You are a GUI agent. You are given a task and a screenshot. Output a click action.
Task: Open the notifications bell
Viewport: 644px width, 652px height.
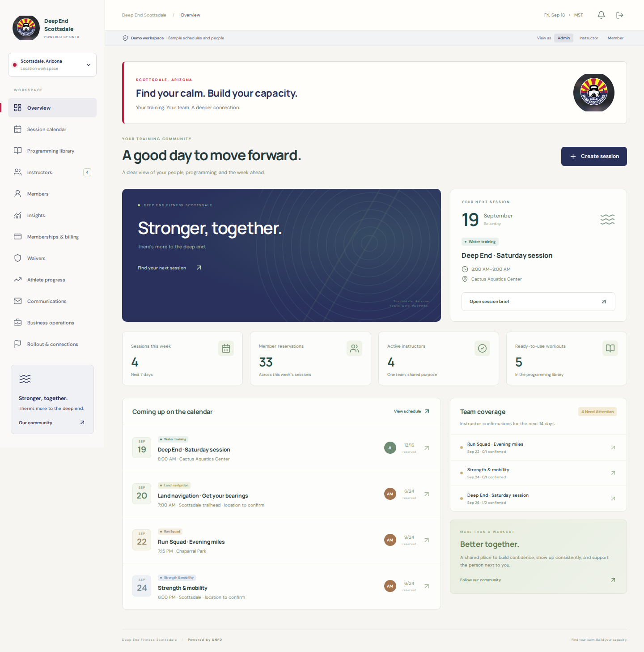tap(601, 15)
